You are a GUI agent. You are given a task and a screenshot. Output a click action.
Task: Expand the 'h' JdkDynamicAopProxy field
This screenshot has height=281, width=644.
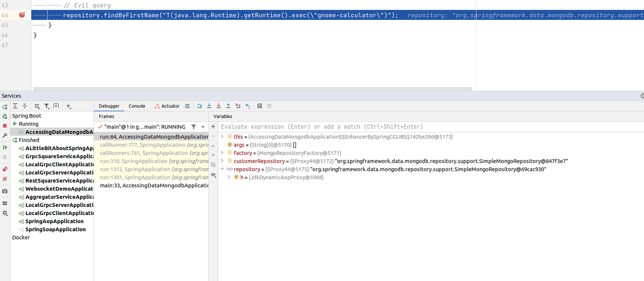click(x=229, y=177)
